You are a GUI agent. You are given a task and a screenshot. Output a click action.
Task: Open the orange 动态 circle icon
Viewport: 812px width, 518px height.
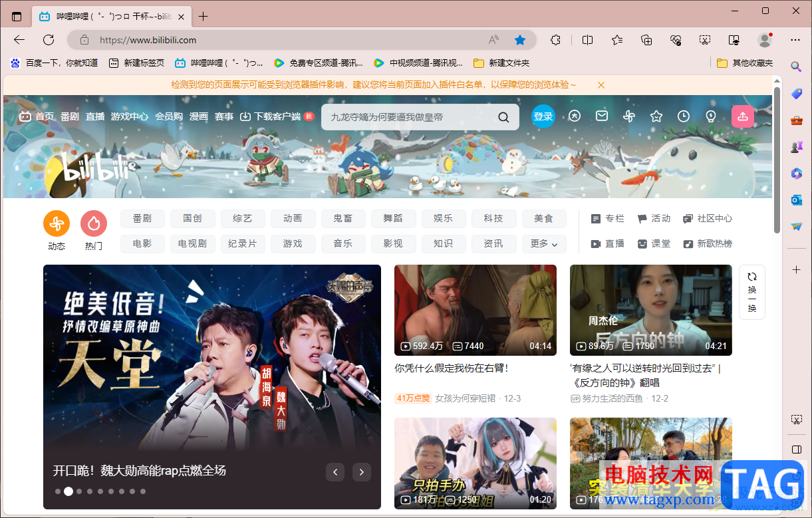point(57,224)
